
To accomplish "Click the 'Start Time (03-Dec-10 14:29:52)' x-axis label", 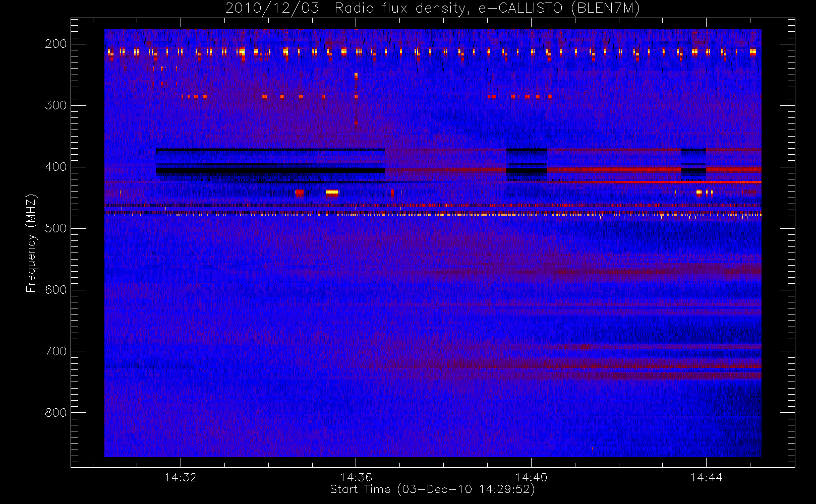I will 432,489.
